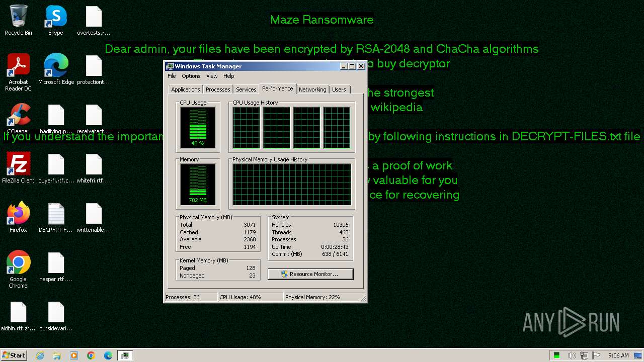Click the CPU Usage 48% gauge
The height and width of the screenshot is (362, 644).
pyautogui.click(x=198, y=128)
